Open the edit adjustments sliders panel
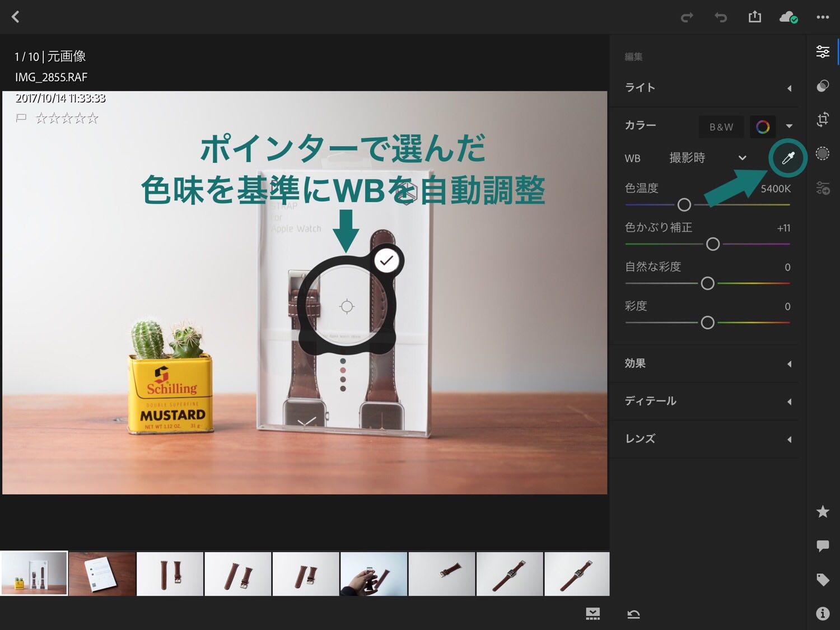Image resolution: width=840 pixels, height=630 pixels. 823,52
